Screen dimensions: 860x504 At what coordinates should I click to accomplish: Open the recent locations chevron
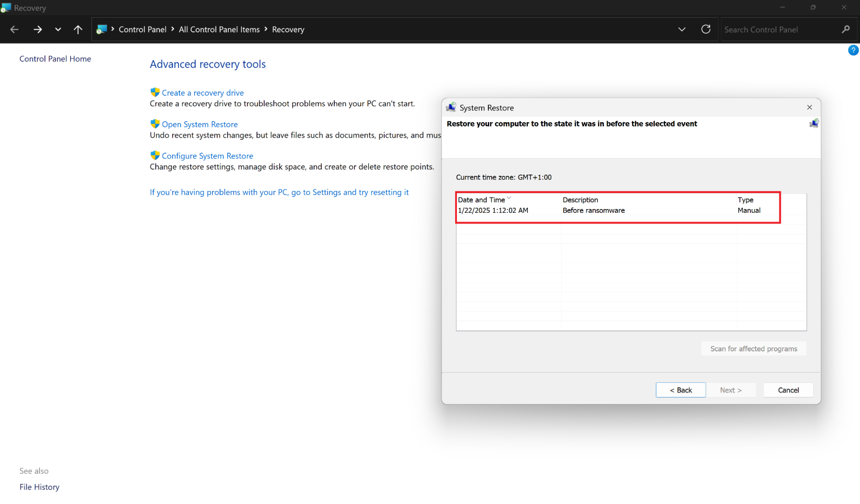[x=58, y=29]
